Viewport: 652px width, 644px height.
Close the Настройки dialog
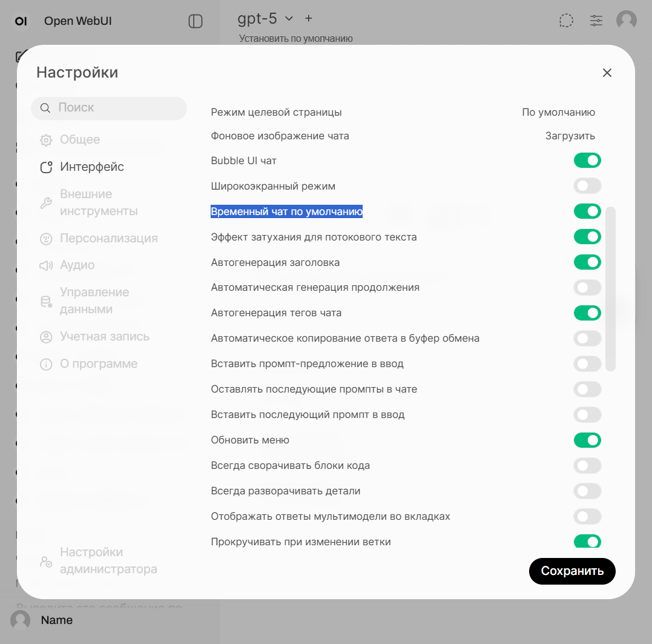(x=607, y=73)
